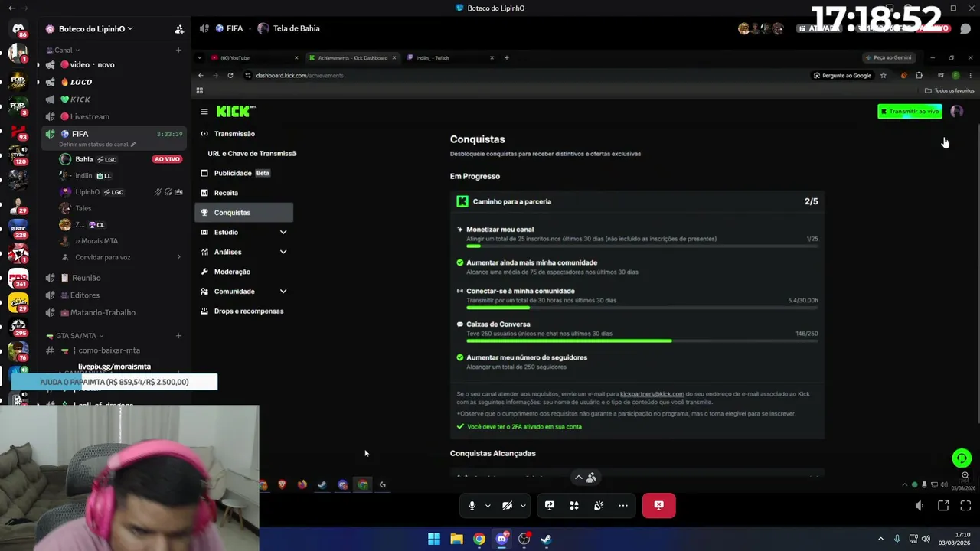This screenshot has width=980, height=551.
Task: Bookmark the page with the star icon
Action: (883, 76)
